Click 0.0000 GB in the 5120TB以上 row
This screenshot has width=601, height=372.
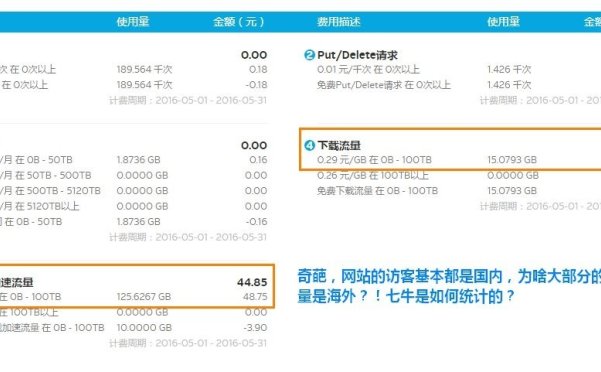pos(142,206)
